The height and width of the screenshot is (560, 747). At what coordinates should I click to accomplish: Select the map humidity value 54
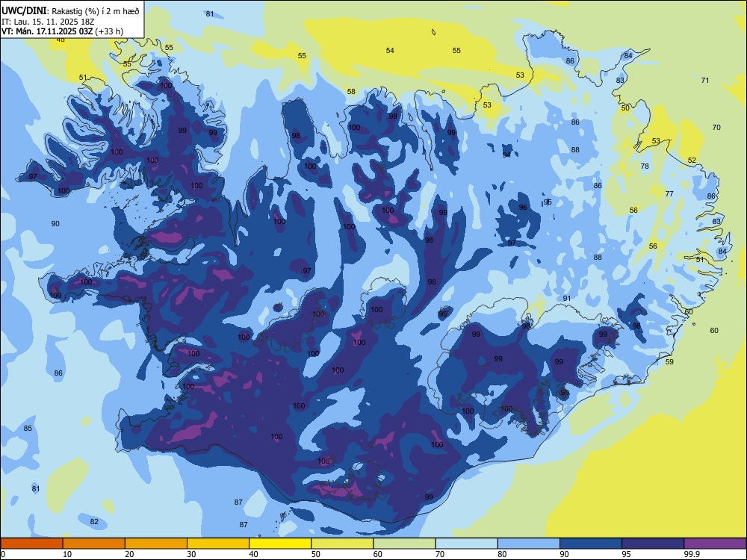point(390,51)
